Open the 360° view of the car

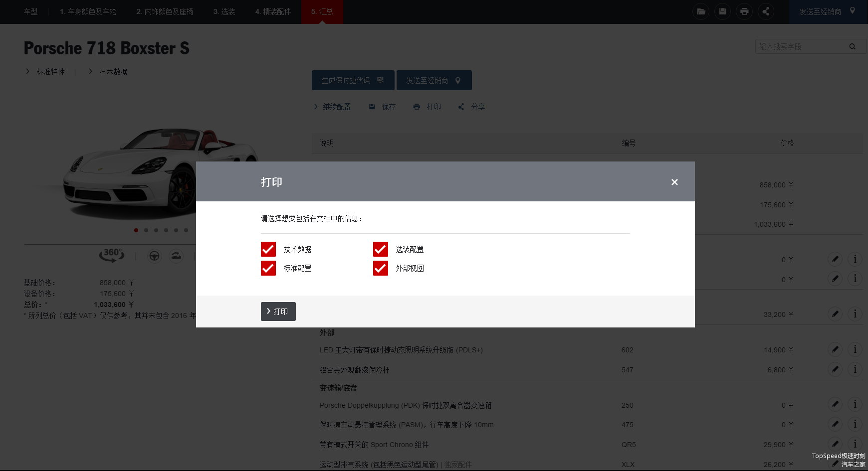pyautogui.click(x=112, y=255)
